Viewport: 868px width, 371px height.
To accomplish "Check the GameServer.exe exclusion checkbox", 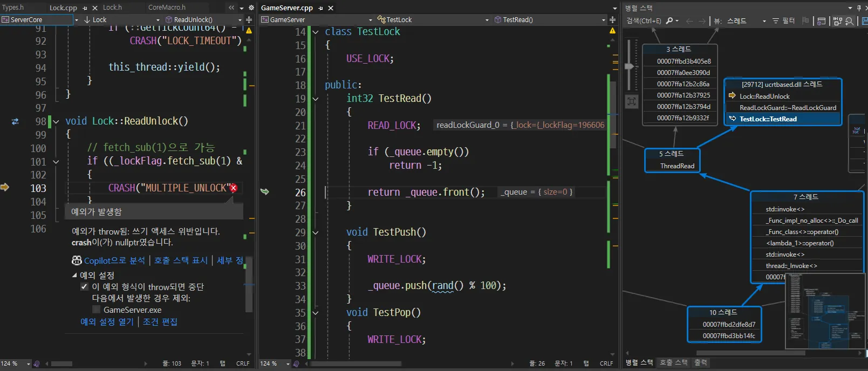I will tap(96, 310).
